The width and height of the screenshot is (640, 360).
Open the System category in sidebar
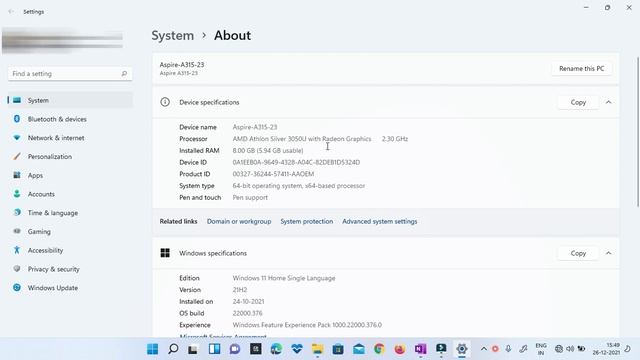click(70, 100)
